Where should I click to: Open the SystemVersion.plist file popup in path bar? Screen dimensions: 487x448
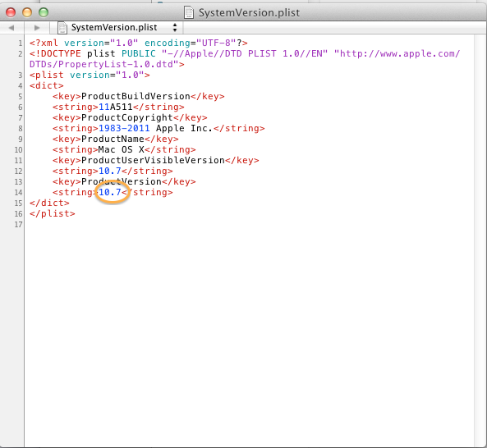[117, 28]
